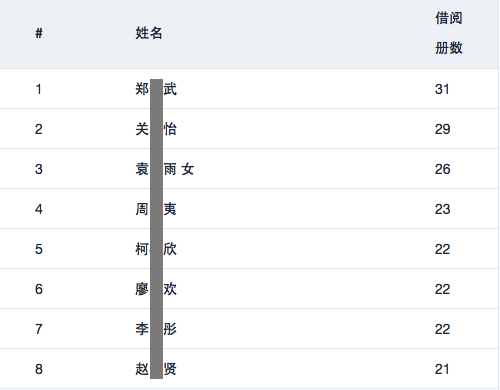
Task: Select the name 郑武 in row 1
Action: pyautogui.click(x=156, y=89)
